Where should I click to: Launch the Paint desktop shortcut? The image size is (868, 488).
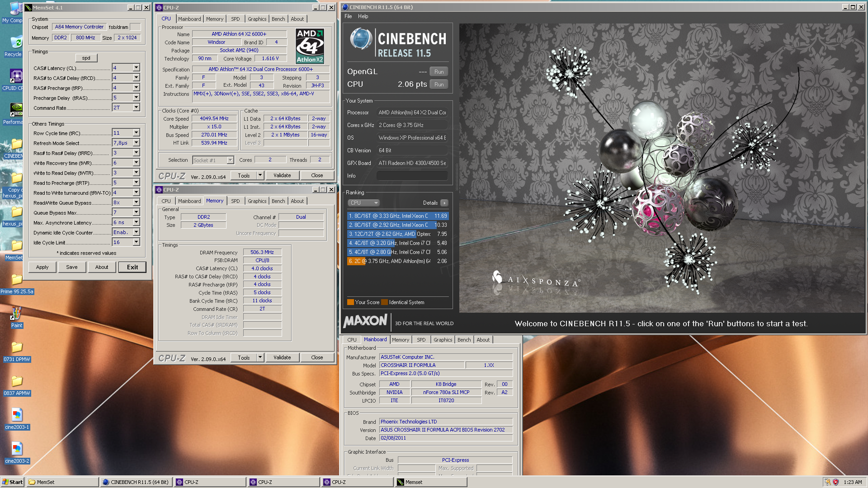click(17, 317)
